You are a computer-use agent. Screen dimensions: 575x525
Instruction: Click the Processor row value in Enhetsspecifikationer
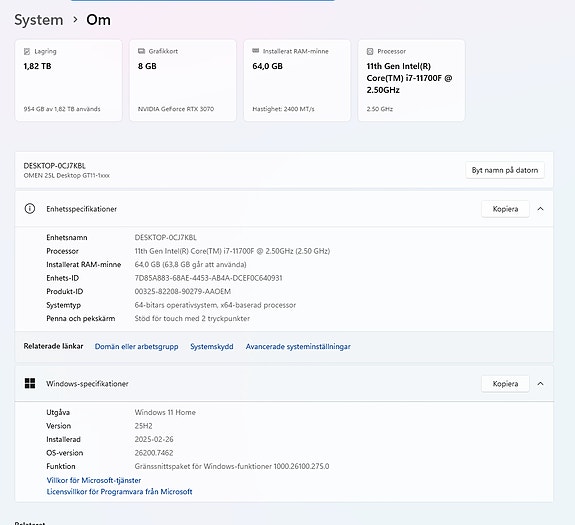(232, 251)
